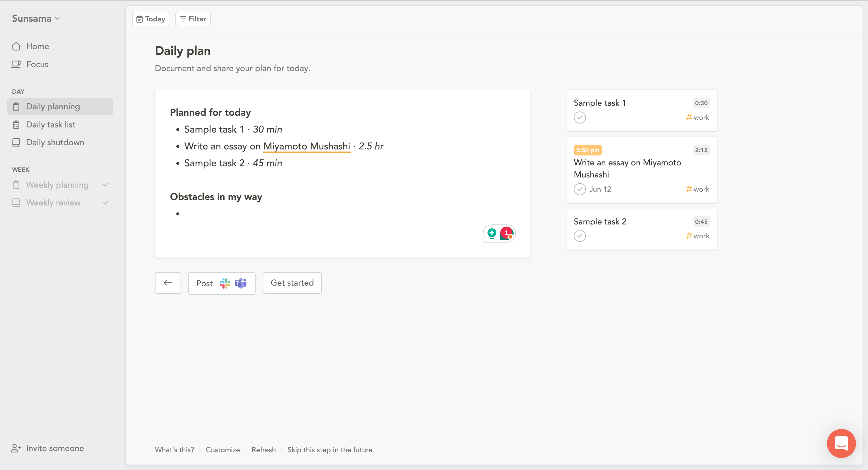Click the back arrow button

tap(168, 283)
